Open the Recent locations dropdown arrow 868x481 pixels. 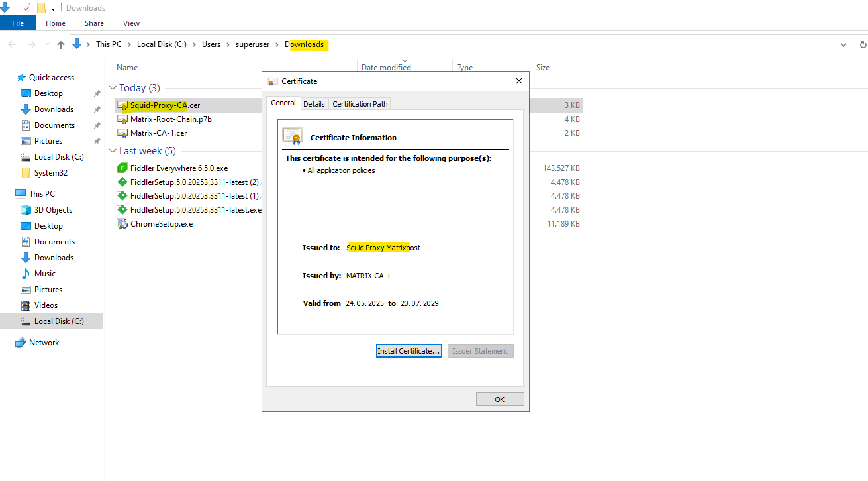point(46,45)
